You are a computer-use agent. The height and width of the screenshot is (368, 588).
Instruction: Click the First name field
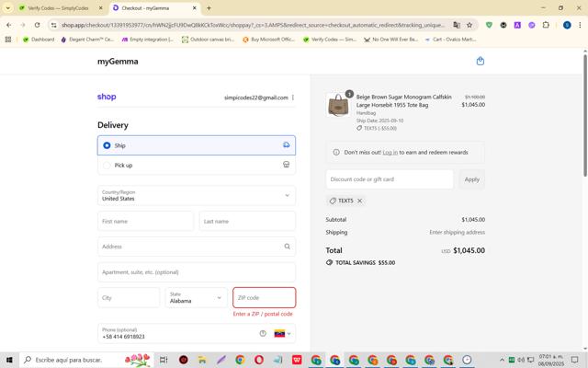[x=145, y=221]
